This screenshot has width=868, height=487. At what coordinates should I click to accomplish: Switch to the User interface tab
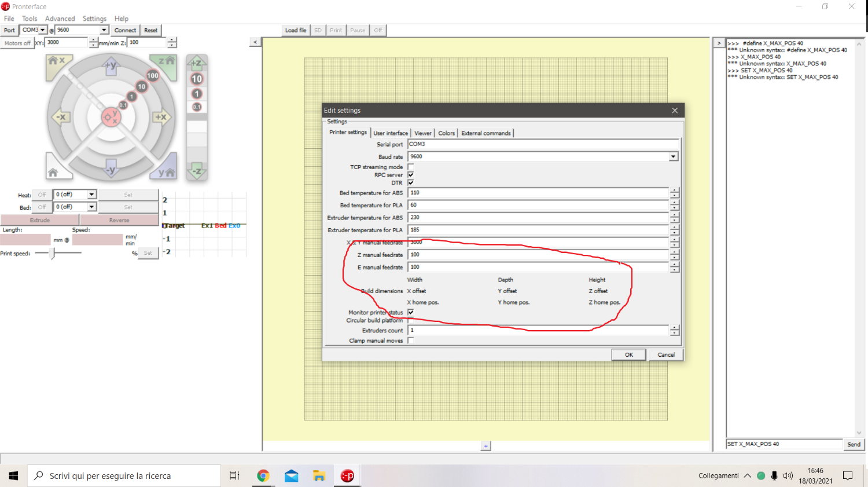391,133
